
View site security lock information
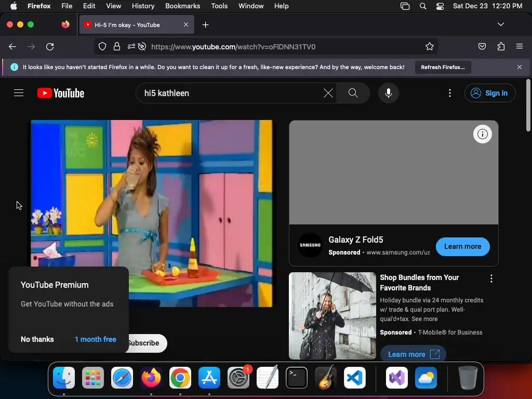point(117,46)
